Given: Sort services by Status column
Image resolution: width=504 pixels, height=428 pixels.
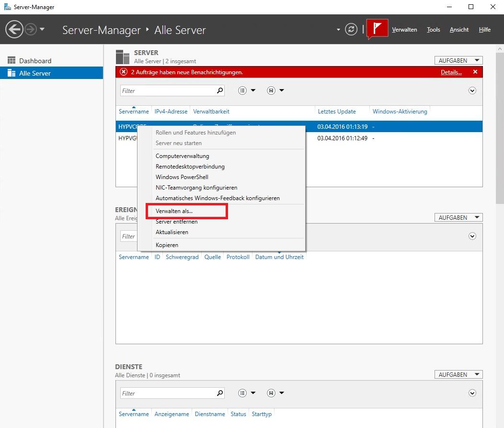Looking at the screenshot, I should pyautogui.click(x=238, y=414).
